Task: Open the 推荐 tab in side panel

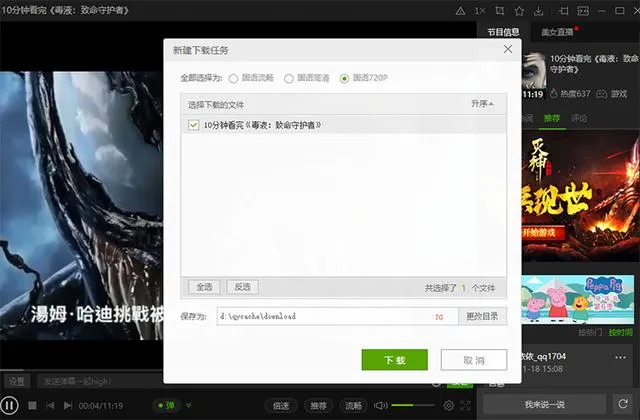Action: coord(552,118)
